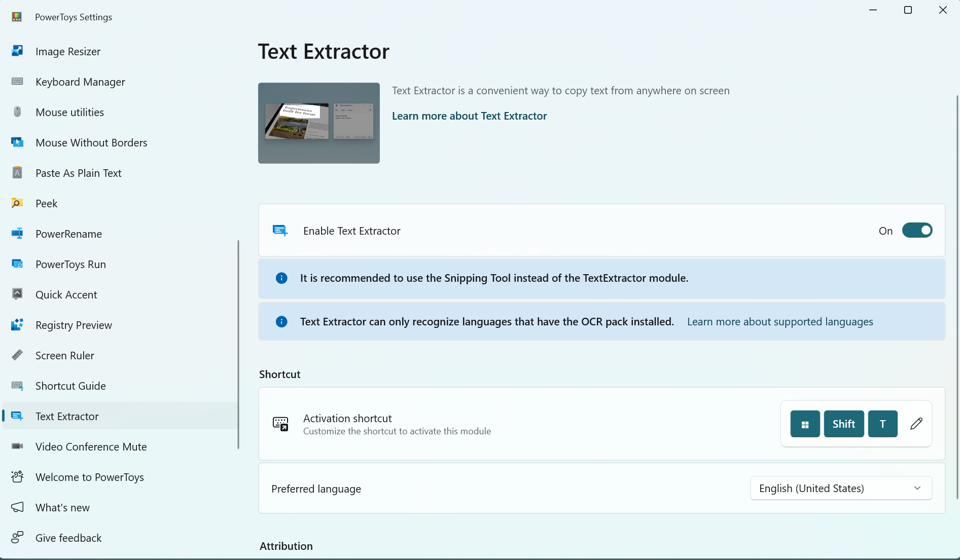Select the PowerRename icon
Viewport: 960px width, 560px height.
point(17,233)
